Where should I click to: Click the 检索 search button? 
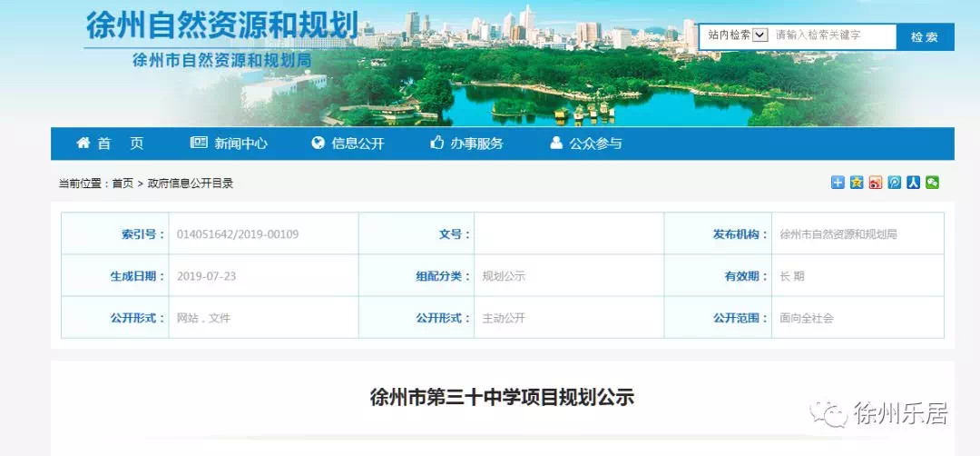coord(925,37)
